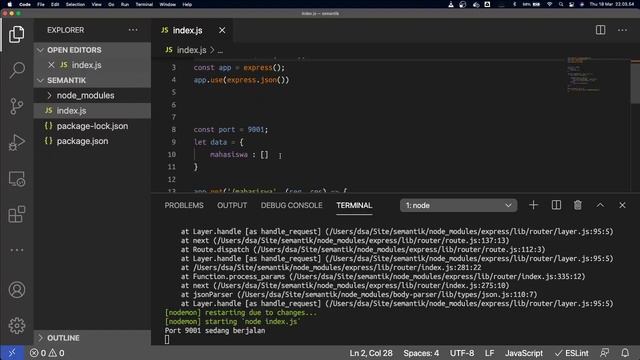Open the Run and Debug view
640x360 pixels.
pos(16,142)
